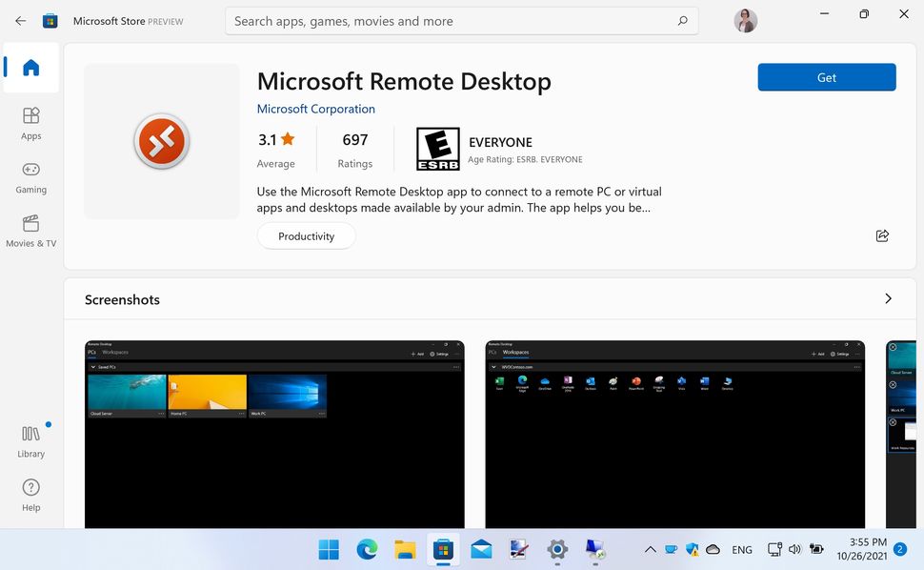924x570 pixels.
Task: Open the Start menu
Action: (329, 549)
